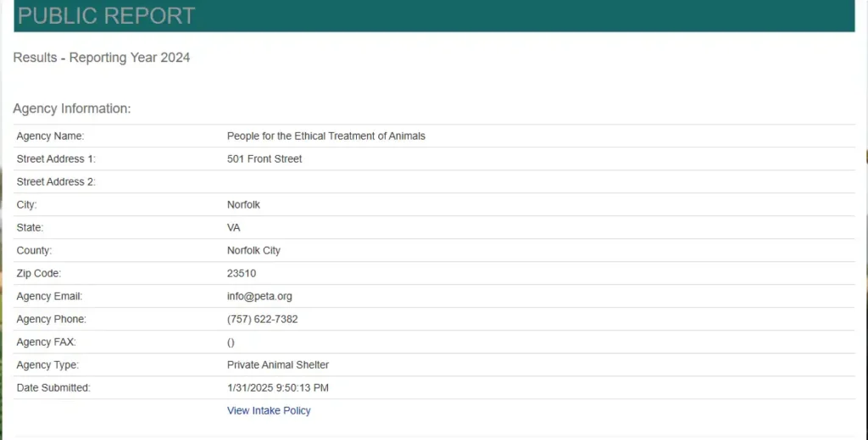Click the 'Date Submitted:' label
The image size is (868, 440).
tap(53, 388)
